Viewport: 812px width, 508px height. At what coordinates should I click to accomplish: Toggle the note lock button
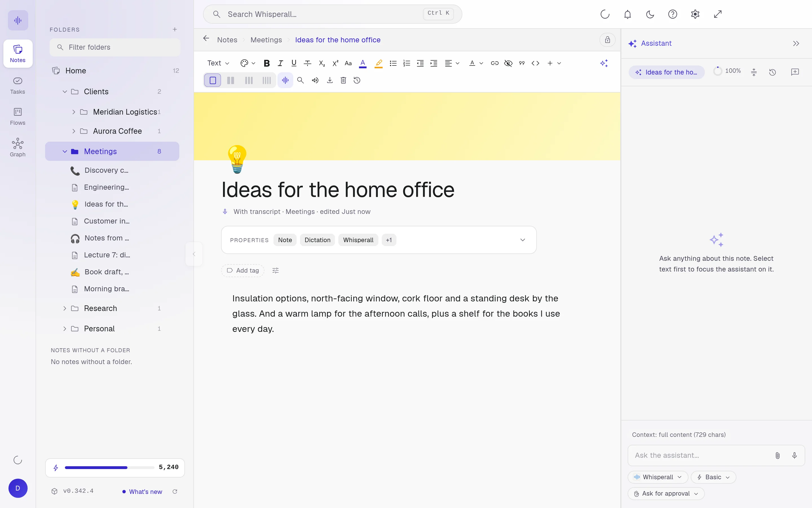point(607,40)
